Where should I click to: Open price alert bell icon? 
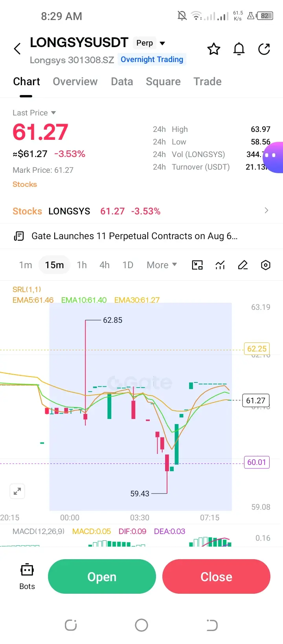pyautogui.click(x=239, y=49)
